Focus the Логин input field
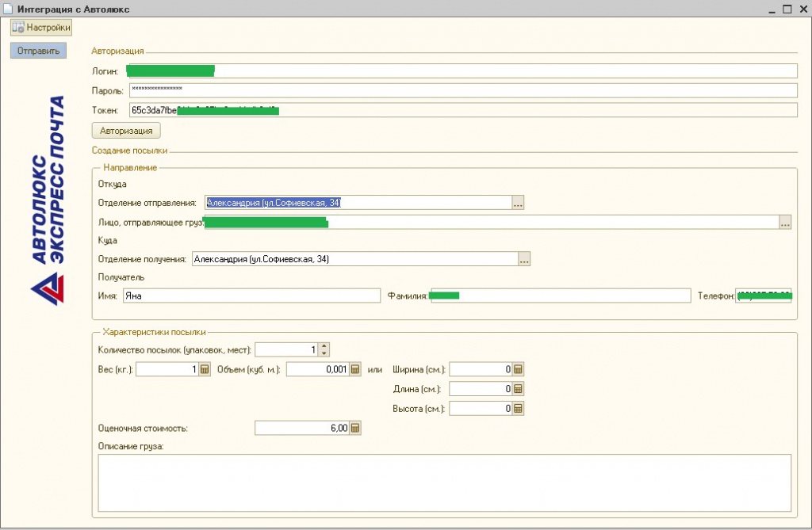812x530 pixels. tap(463, 71)
